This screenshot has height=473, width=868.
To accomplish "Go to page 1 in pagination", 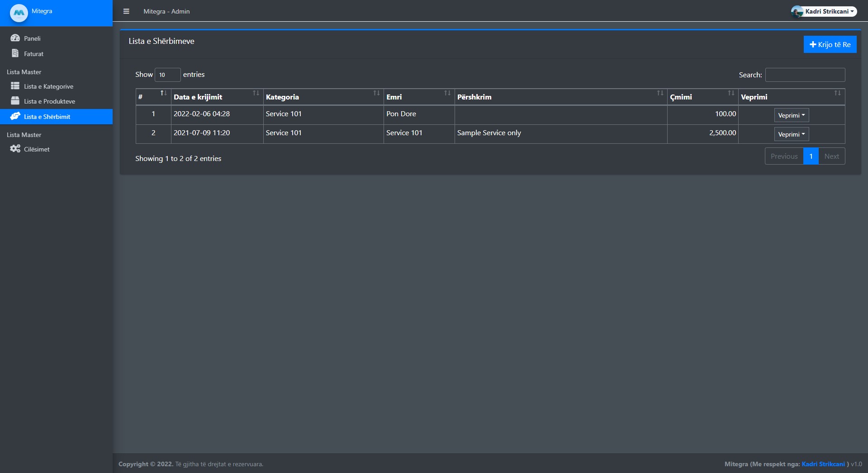I will (x=811, y=156).
